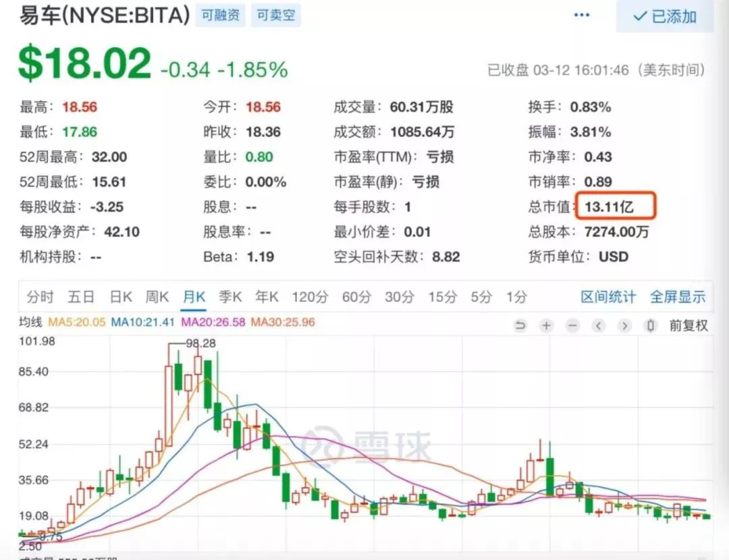Screen dimensions: 729x560
Task: Click the 换手 value 0.83%
Action: click(591, 107)
